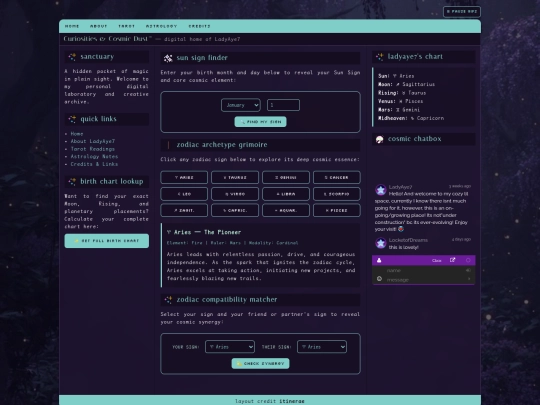Click the Get Full Birth Chart button

[x=107, y=241]
